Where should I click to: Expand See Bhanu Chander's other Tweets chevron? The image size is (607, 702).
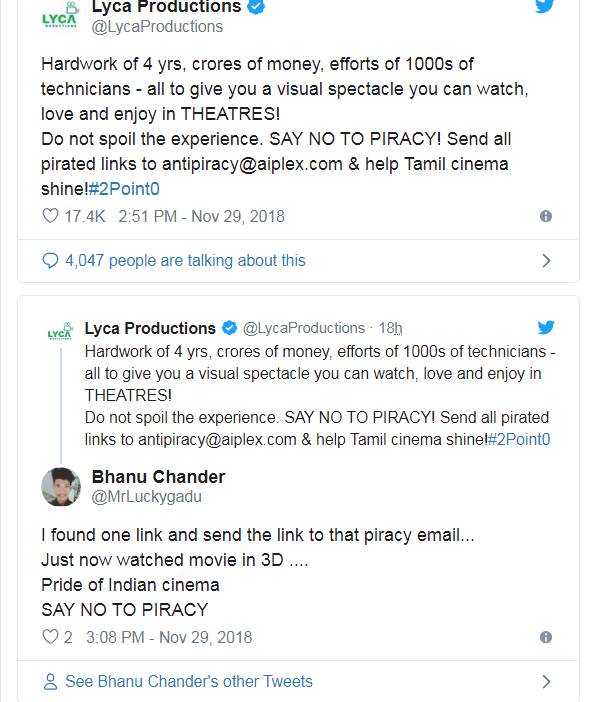click(x=546, y=681)
